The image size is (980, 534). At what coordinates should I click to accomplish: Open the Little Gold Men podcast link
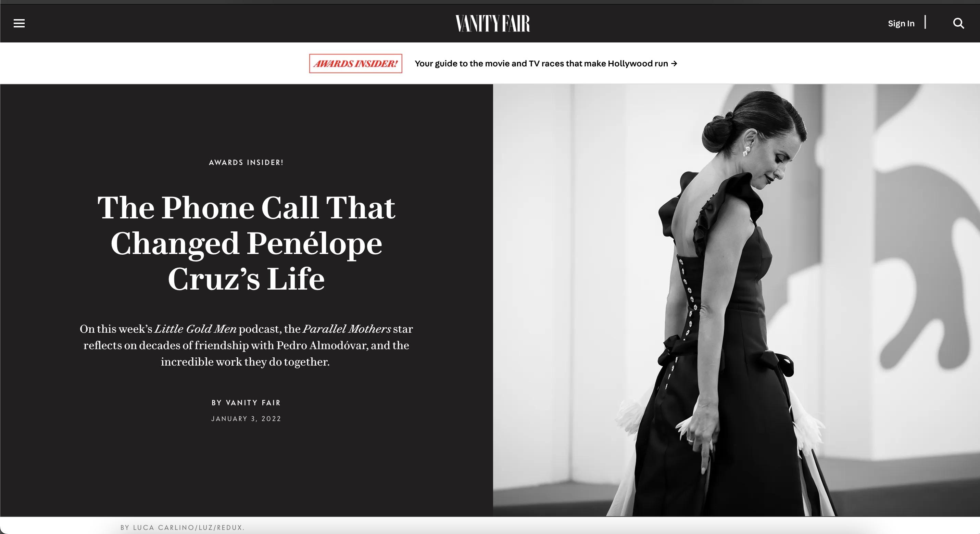click(x=195, y=329)
